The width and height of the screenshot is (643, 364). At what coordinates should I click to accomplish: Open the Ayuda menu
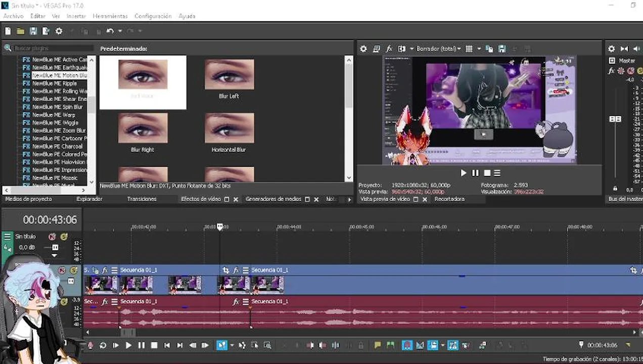[x=187, y=16]
